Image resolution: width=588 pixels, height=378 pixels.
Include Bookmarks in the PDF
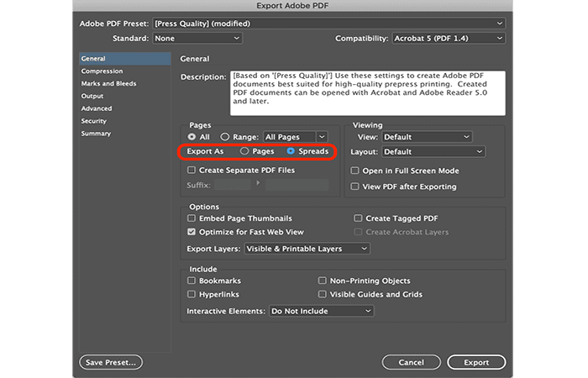click(192, 281)
